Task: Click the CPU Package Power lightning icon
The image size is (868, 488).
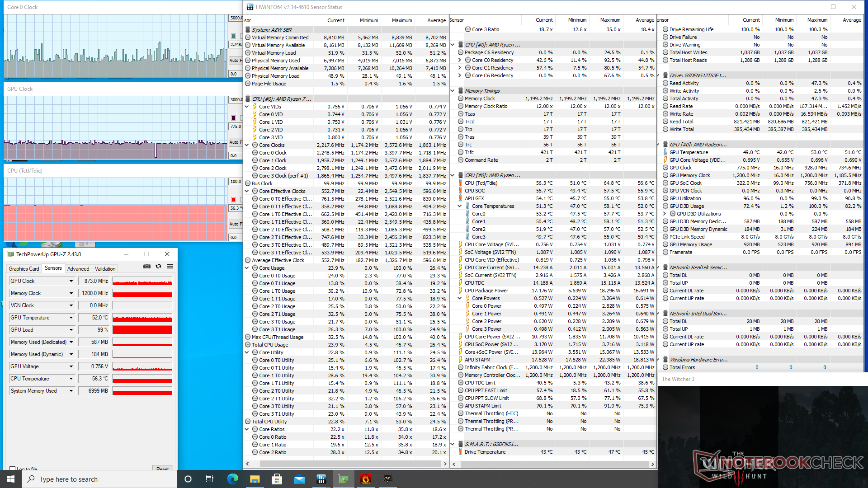Action: (461, 291)
